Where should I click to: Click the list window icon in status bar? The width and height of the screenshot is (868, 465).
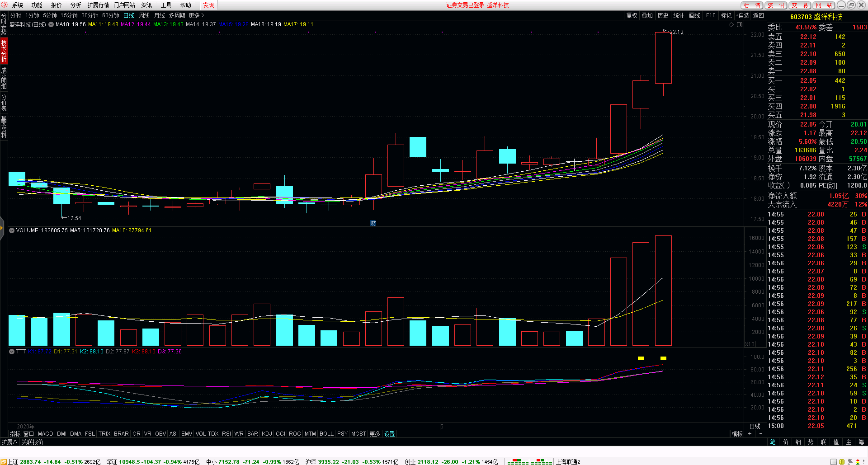tap(834, 462)
